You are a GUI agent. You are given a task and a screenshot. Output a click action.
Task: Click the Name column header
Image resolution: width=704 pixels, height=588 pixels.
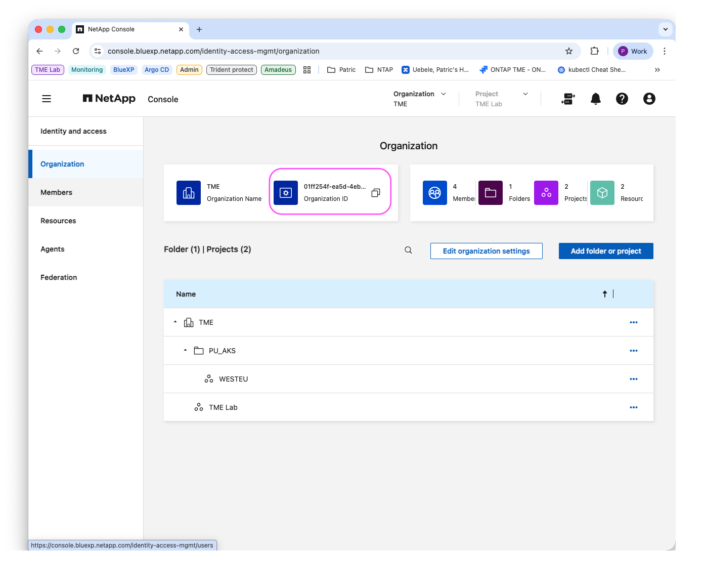186,294
